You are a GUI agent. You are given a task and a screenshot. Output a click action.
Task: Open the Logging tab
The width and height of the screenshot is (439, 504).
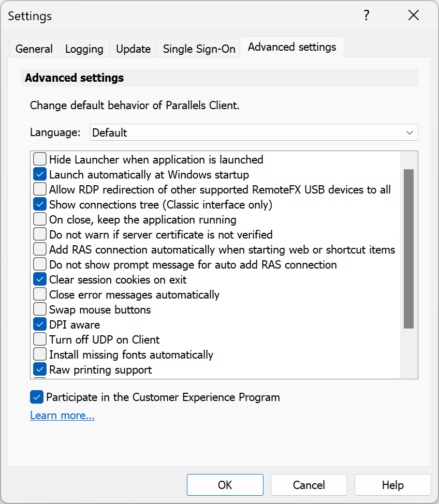click(84, 49)
